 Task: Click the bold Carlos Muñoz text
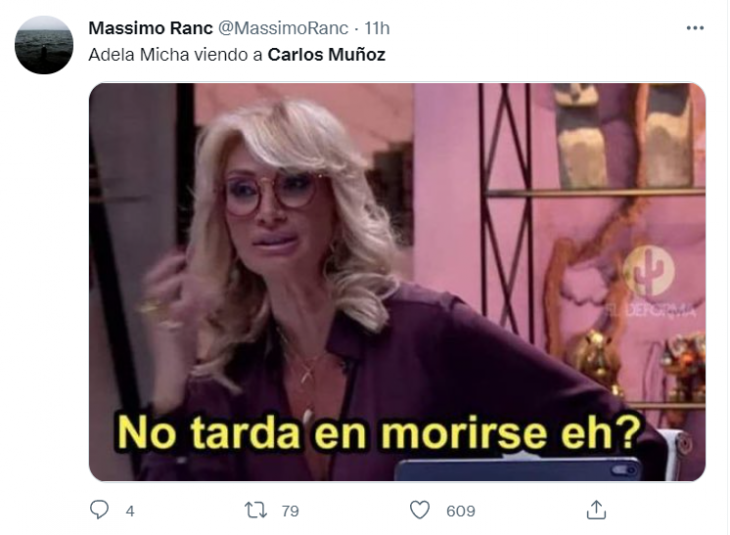point(326,54)
